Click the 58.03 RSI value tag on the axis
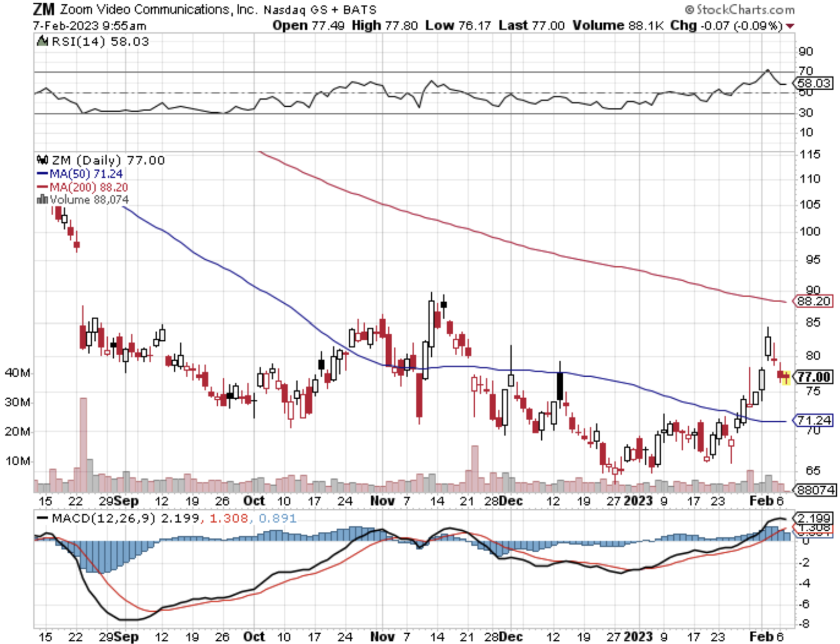Viewport: 840px width, 644px height. (813, 83)
